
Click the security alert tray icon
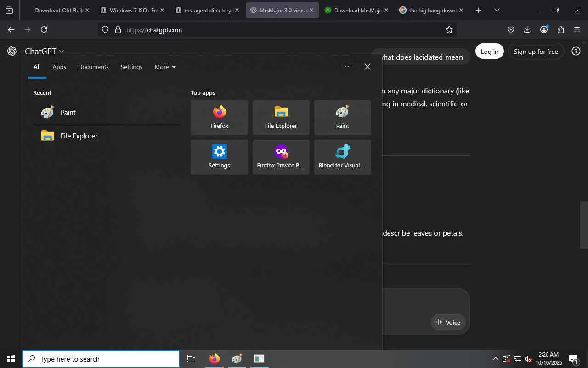tap(507, 359)
